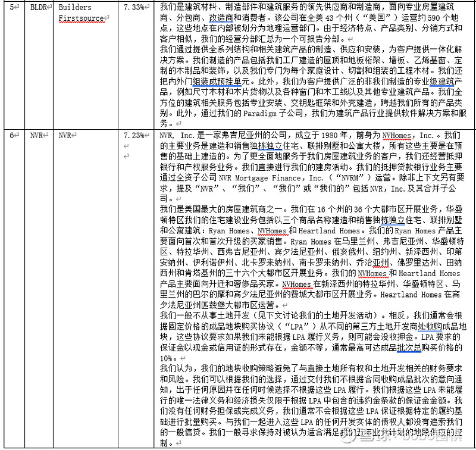
Task: Click the underlined word "Firstsource"
Action: (x=82, y=18)
